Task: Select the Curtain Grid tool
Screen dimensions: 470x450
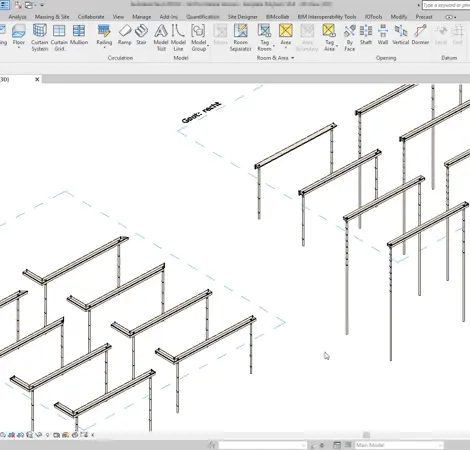Action: point(59,38)
